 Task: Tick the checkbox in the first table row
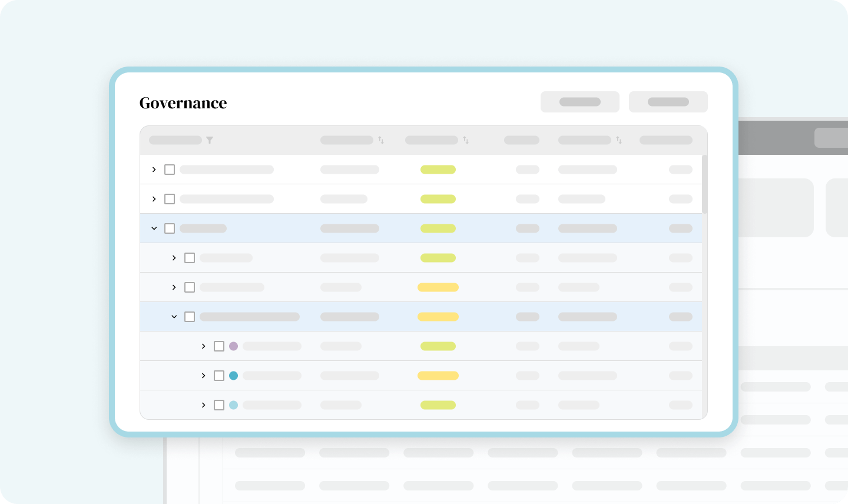pos(170,170)
